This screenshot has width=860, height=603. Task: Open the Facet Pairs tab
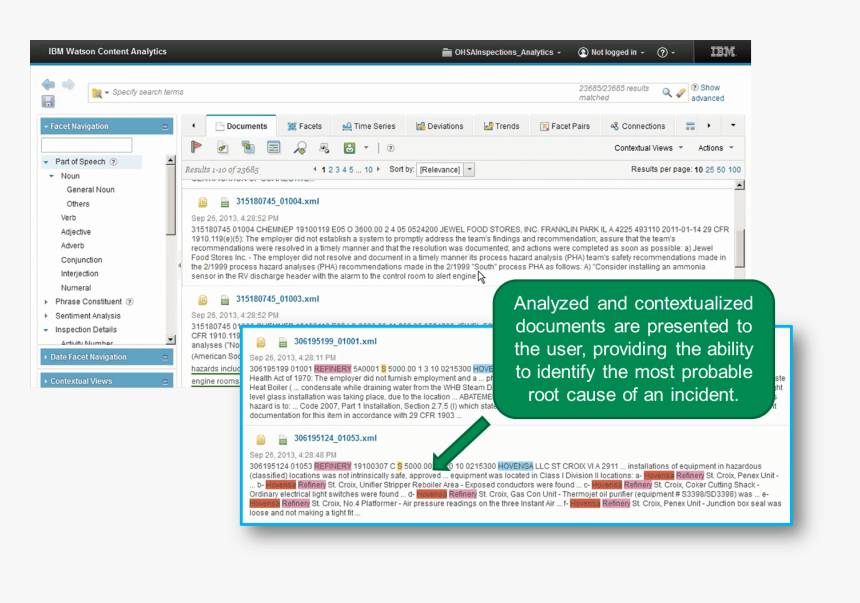565,126
